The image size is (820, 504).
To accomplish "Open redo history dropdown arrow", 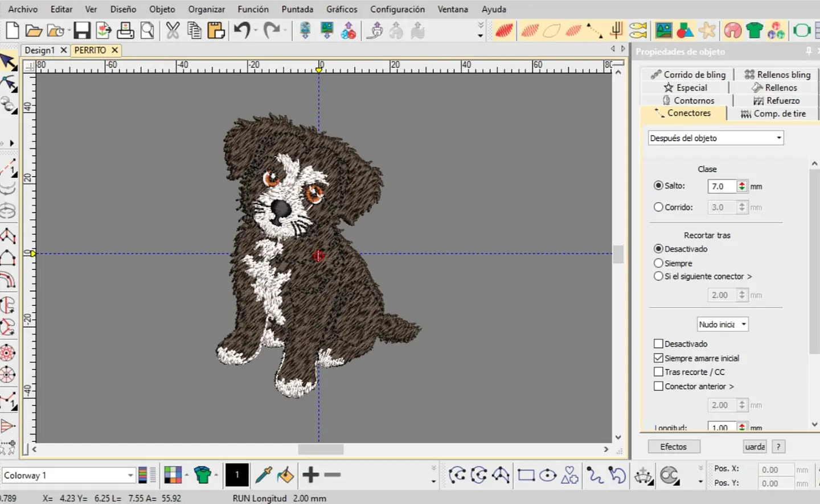I will click(285, 30).
